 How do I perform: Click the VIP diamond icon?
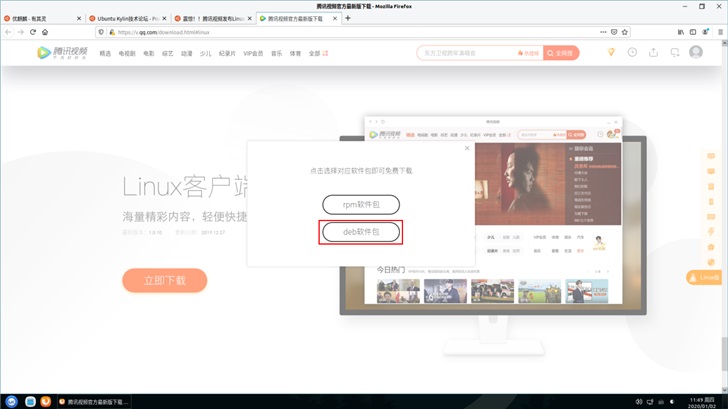pyautogui.click(x=611, y=52)
